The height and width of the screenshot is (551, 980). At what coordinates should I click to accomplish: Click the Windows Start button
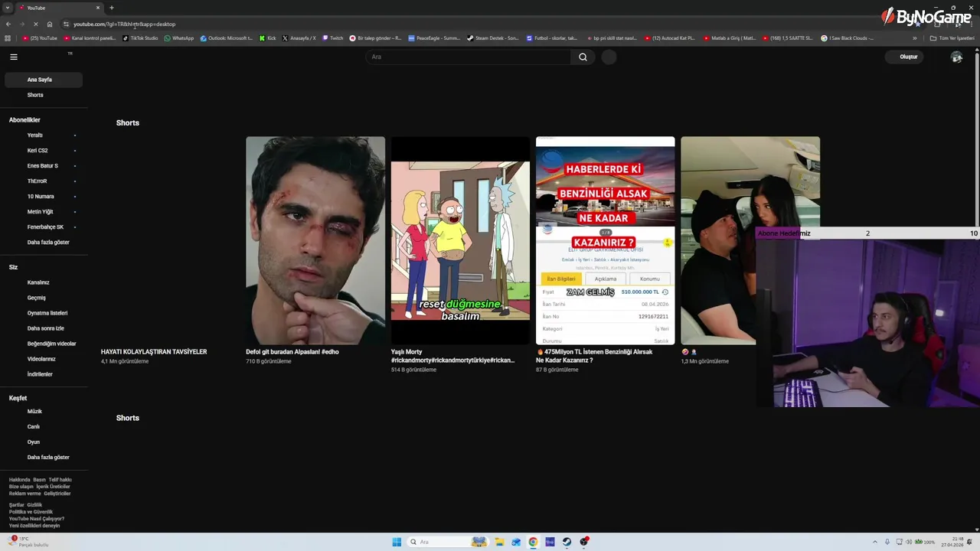(x=397, y=542)
